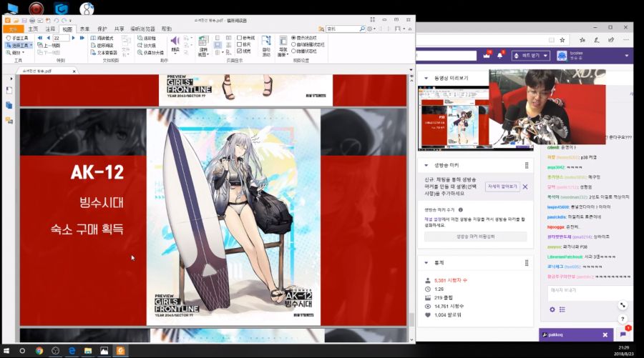Click the Twitch Prime crown icon

[x=487, y=55]
